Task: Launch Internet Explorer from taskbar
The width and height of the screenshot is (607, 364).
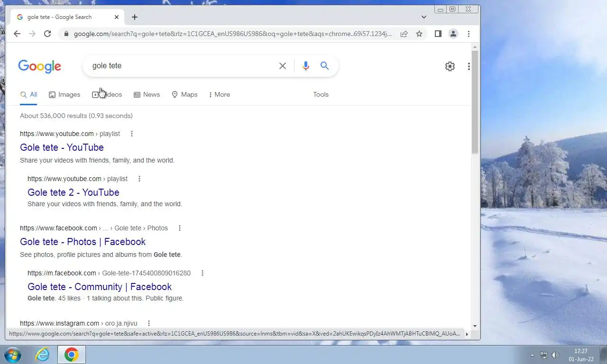Action: (43, 355)
